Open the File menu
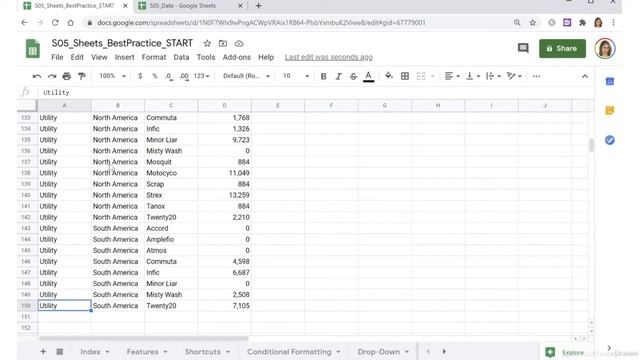The image size is (640, 360). (57, 57)
